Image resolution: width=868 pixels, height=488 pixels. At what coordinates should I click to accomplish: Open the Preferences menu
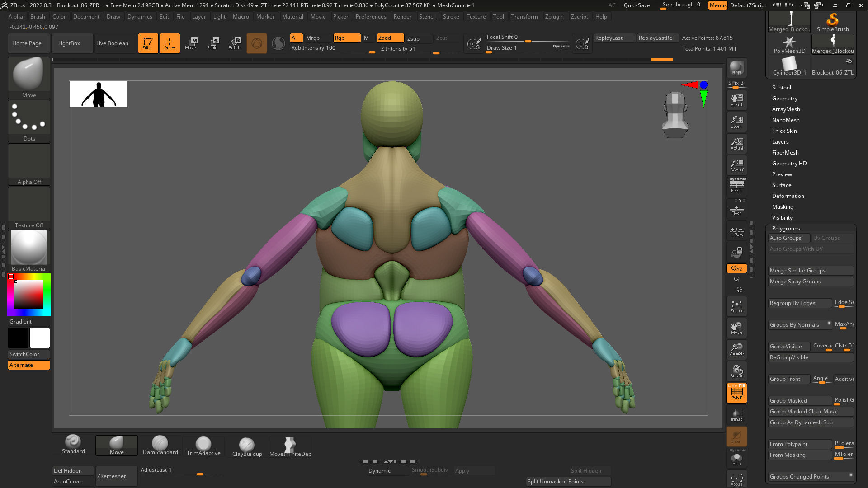click(371, 17)
